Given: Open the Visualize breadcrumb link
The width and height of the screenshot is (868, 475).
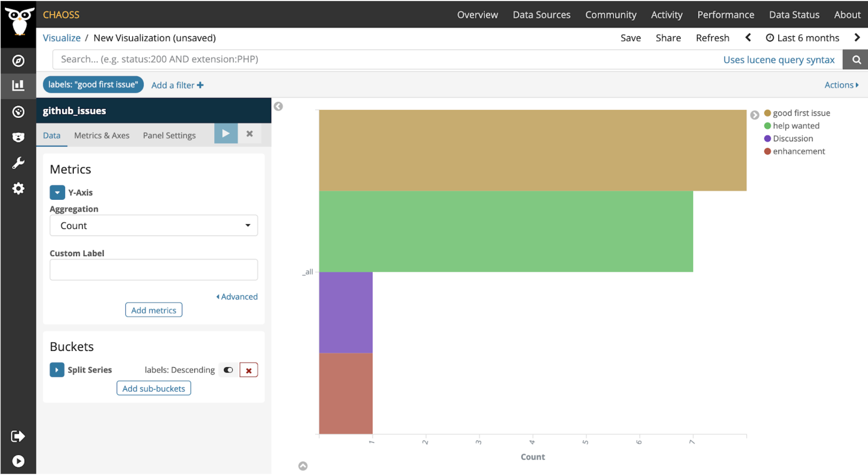Looking at the screenshot, I should (x=62, y=38).
